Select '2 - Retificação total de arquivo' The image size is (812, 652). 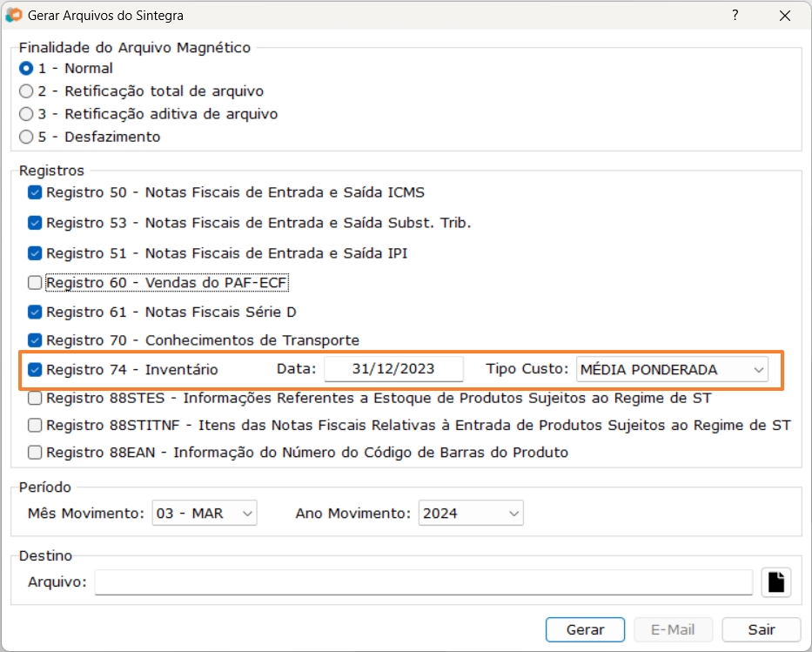(x=26, y=91)
